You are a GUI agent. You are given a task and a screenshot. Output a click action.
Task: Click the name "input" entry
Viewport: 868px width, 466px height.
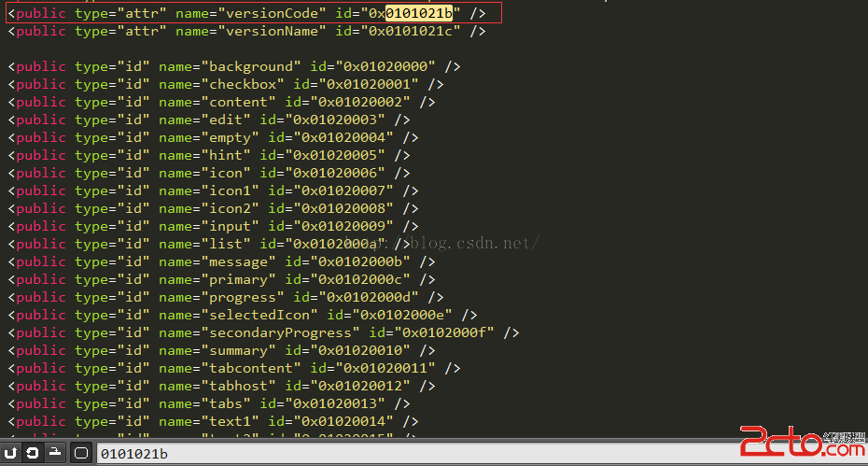230,226
